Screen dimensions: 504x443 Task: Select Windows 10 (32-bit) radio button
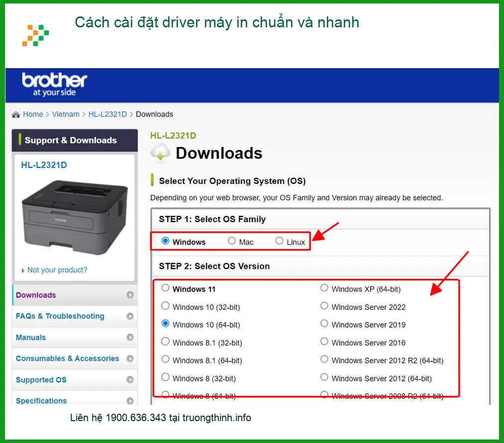[x=165, y=305]
